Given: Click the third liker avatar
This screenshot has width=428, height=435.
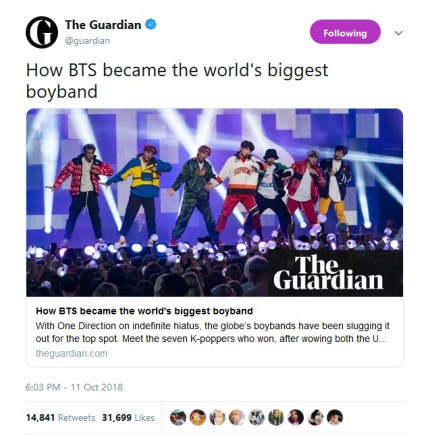Looking at the screenshot, I should 217,417.
